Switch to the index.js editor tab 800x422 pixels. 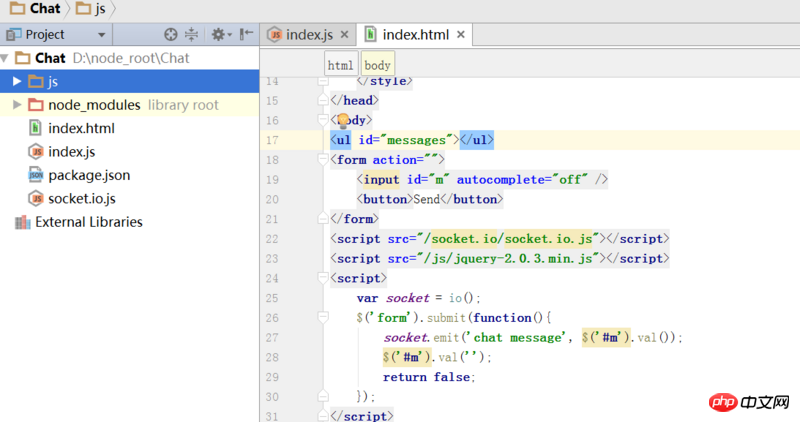309,34
